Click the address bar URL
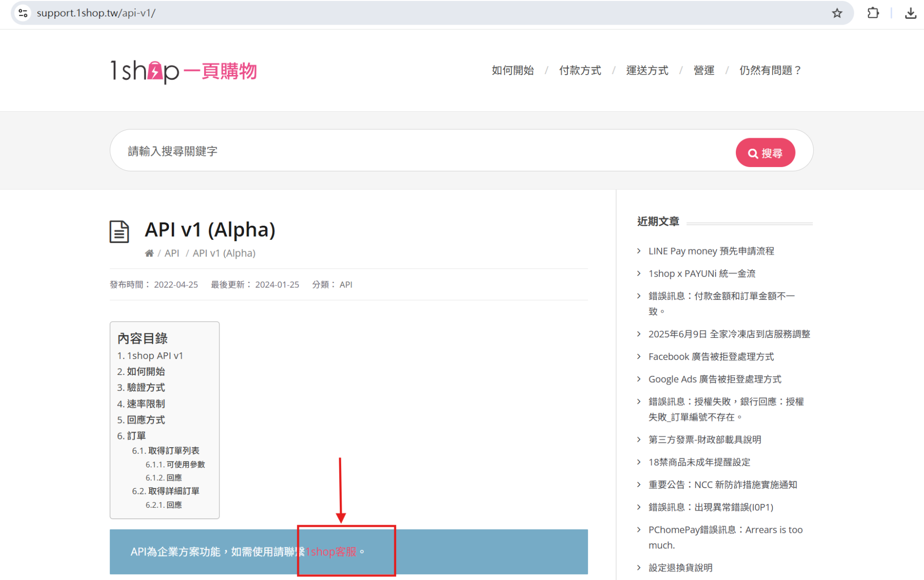This screenshot has height=580, width=924. tap(96, 13)
